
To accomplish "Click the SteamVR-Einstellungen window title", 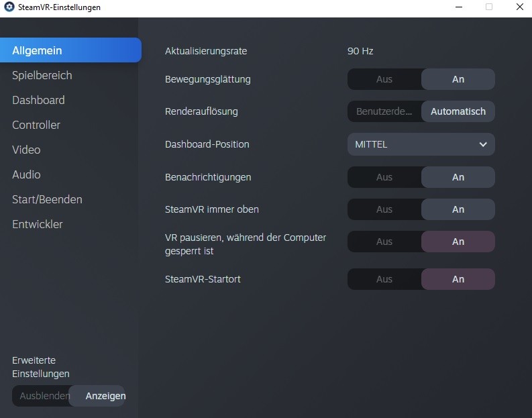I will tap(59, 7).
